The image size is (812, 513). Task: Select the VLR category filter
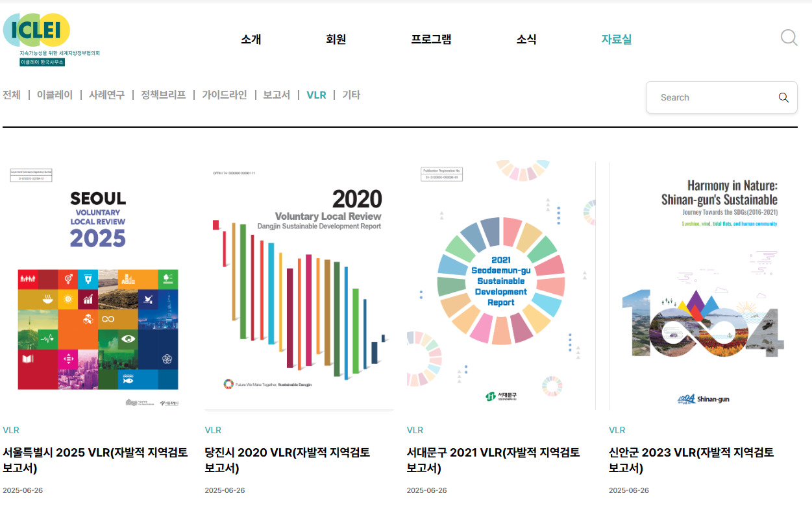(x=316, y=95)
